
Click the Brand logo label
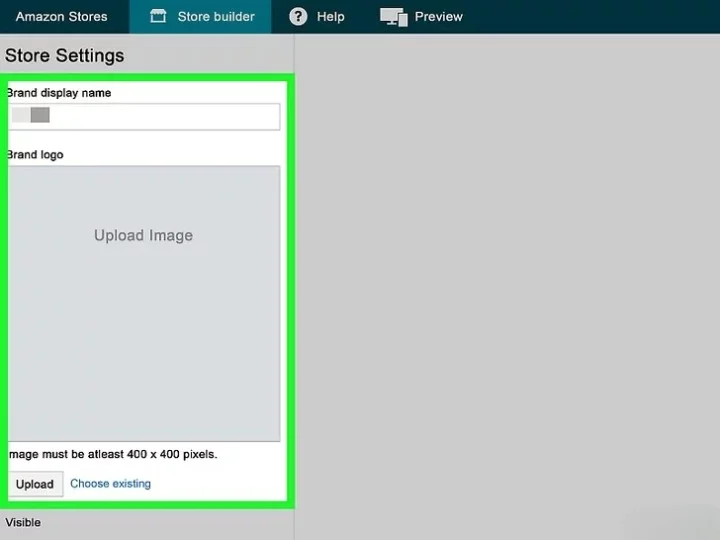click(x=35, y=155)
